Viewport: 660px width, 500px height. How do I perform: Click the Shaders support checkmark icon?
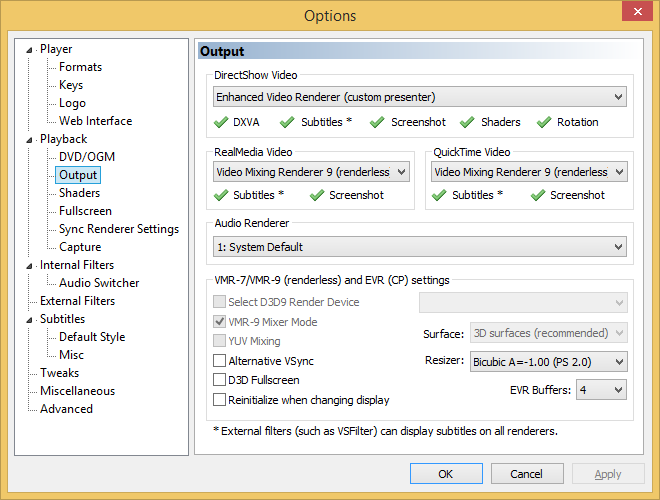point(467,122)
